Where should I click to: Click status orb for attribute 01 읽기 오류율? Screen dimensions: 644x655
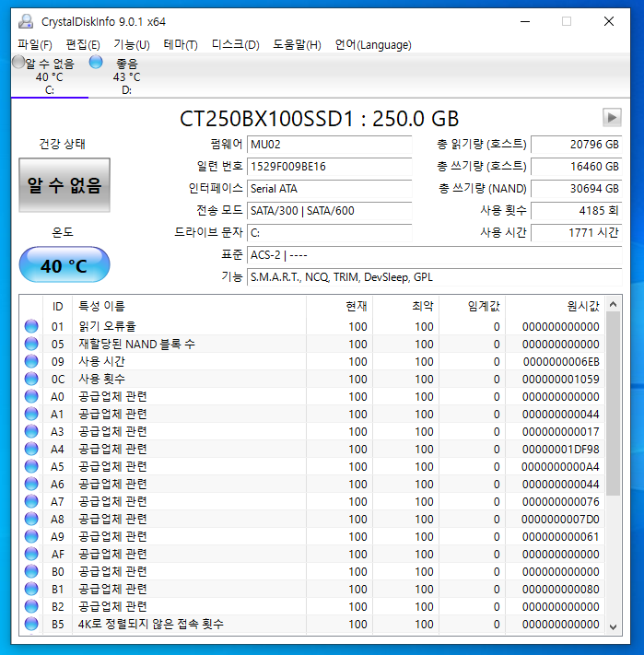point(31,326)
